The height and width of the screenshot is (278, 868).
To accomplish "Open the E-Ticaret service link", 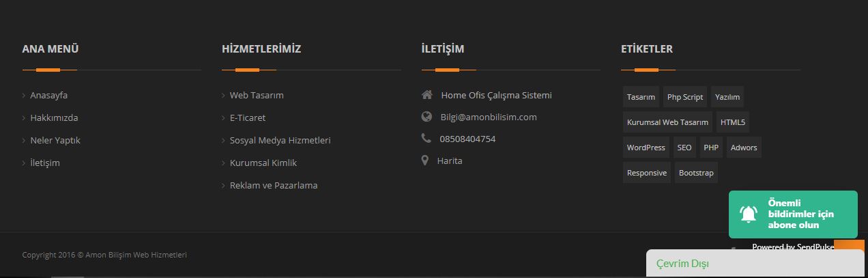I will pos(248,117).
